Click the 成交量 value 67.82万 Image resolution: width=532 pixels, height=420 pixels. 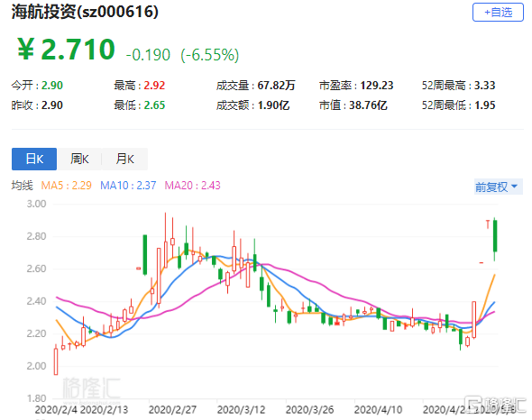tap(276, 85)
